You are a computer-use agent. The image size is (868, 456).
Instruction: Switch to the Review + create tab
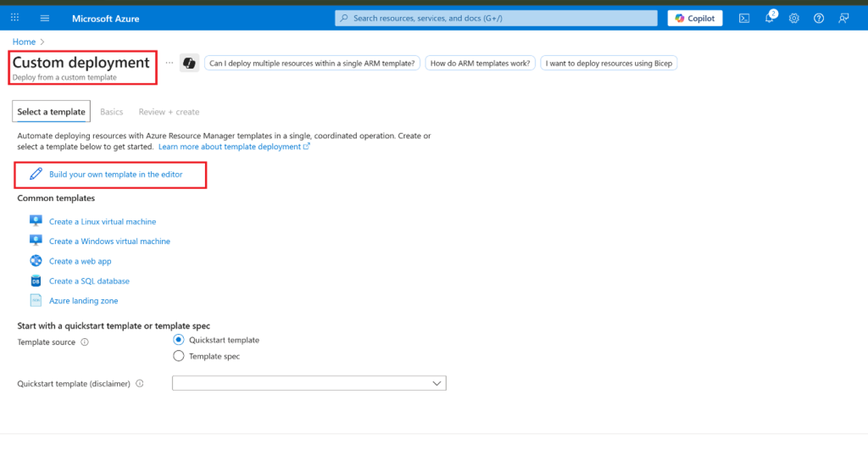(169, 112)
